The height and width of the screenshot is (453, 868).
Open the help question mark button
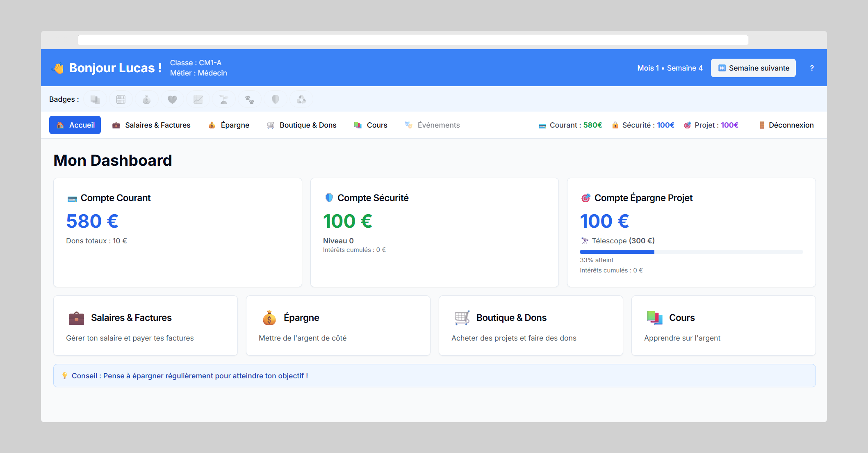(812, 68)
